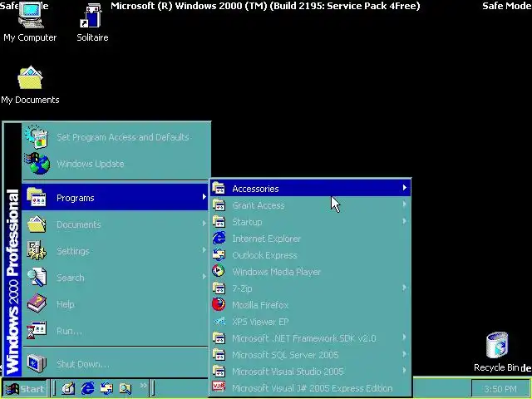Image resolution: width=532 pixels, height=399 pixels.
Task: Expand the Microsoft SQL Server 2005 arrow
Action: 404,354
